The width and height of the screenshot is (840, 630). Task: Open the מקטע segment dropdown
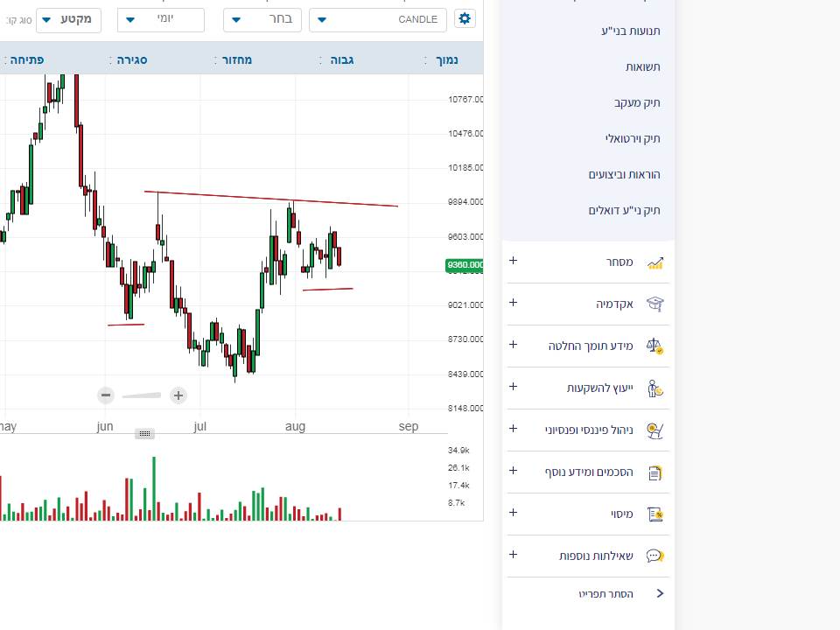pos(69,19)
